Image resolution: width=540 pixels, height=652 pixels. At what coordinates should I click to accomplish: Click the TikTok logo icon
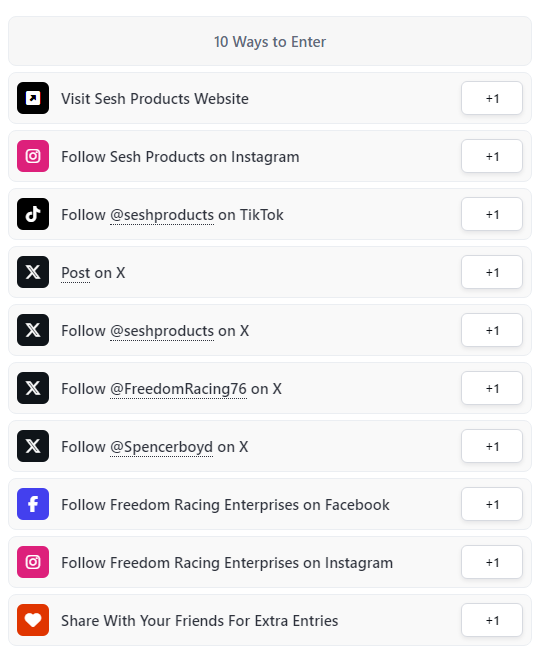point(33,214)
